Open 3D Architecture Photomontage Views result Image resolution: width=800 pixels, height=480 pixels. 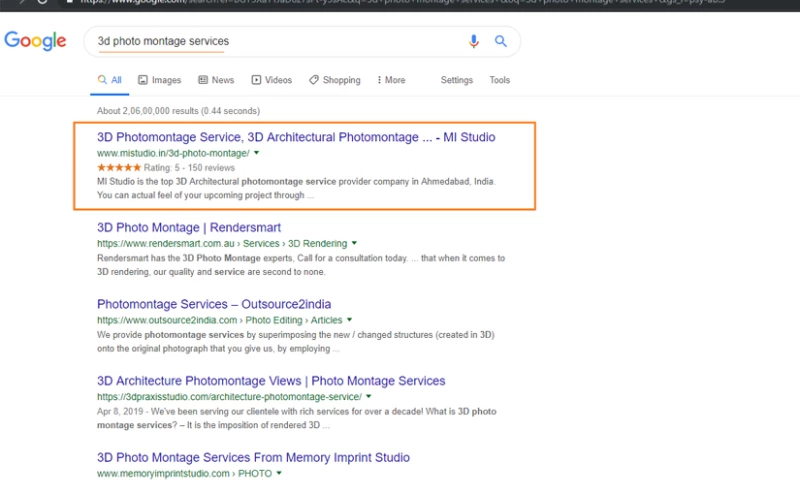[271, 381]
